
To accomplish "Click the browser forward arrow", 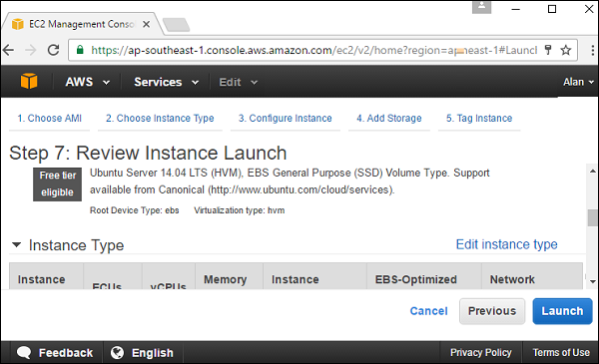I will [x=31, y=50].
